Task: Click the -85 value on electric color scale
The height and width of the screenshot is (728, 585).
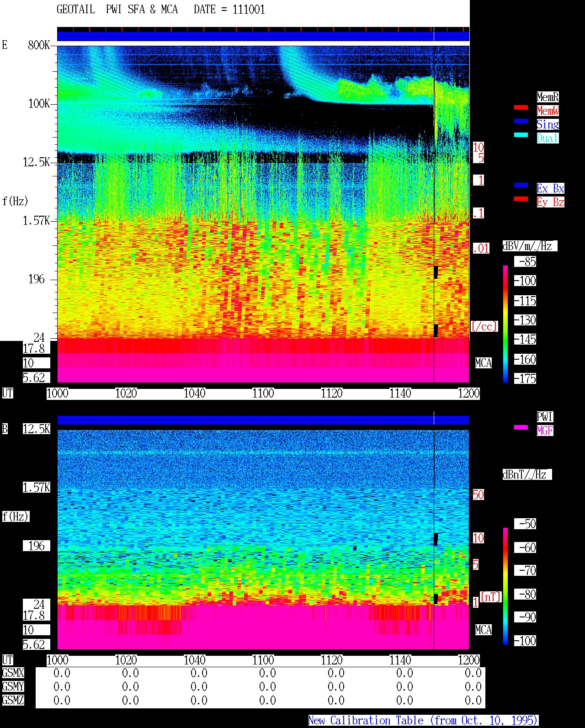Action: coord(525,262)
